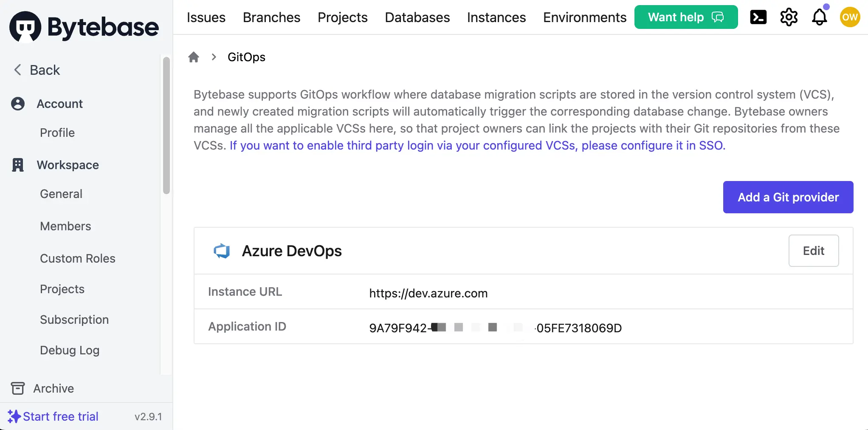
Task: Open the Branches tab
Action: point(272,17)
